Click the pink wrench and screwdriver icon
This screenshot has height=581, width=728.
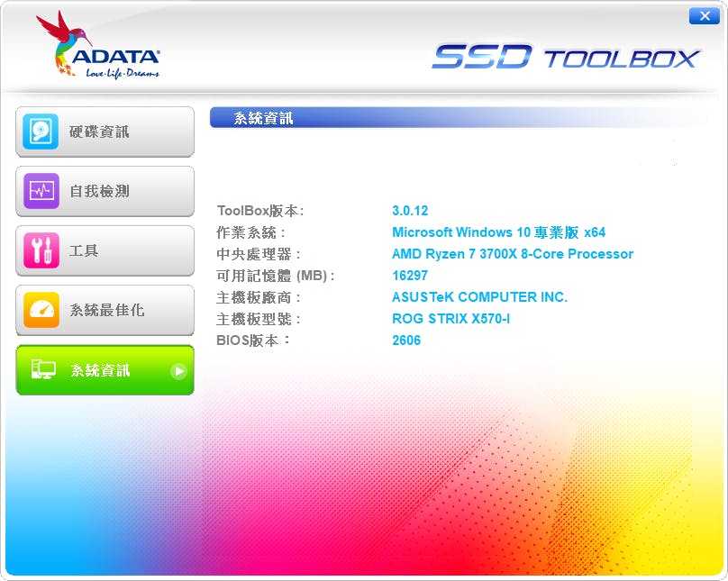pos(41,250)
